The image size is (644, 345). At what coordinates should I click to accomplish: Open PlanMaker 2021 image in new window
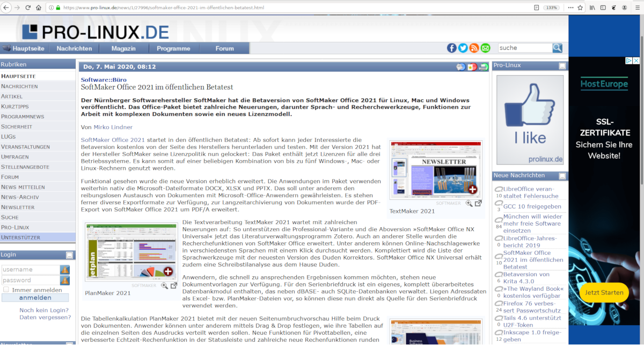[174, 285]
